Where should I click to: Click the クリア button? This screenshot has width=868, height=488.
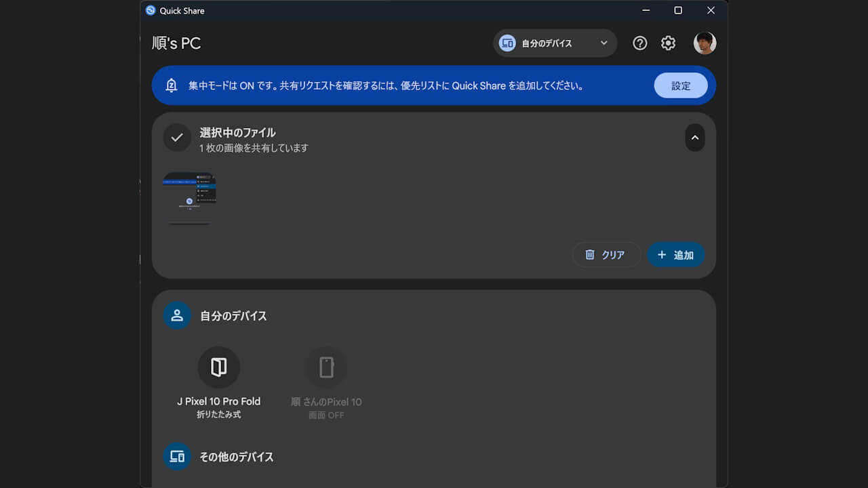pos(606,255)
